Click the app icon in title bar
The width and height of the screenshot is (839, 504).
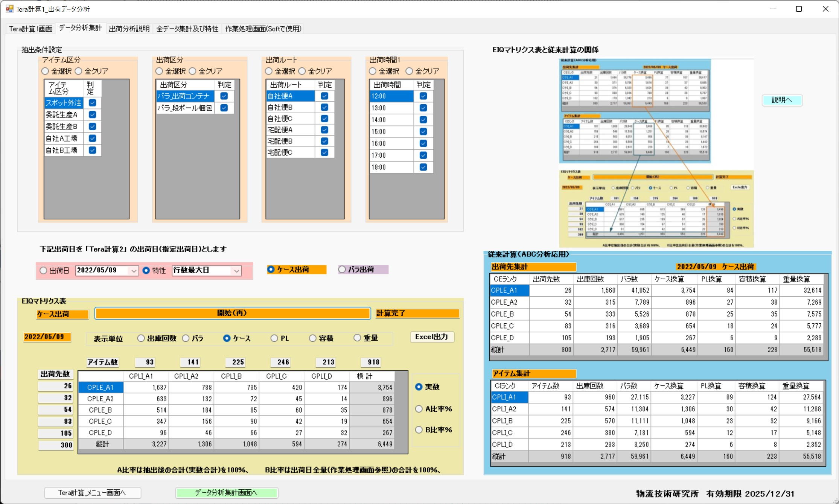coord(9,9)
